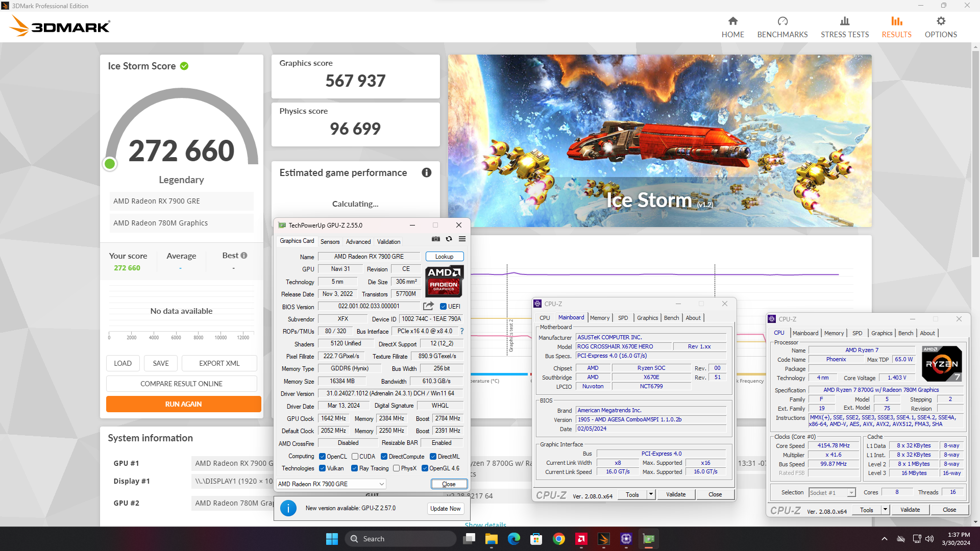The width and height of the screenshot is (980, 551).
Task: Click the GPU-Z screenshot camera icon
Action: click(435, 239)
